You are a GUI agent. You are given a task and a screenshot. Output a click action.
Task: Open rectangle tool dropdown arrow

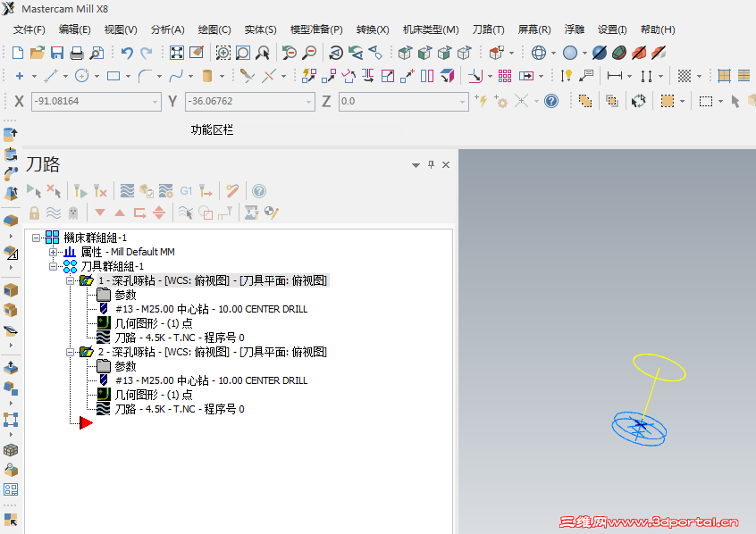[x=128, y=76]
